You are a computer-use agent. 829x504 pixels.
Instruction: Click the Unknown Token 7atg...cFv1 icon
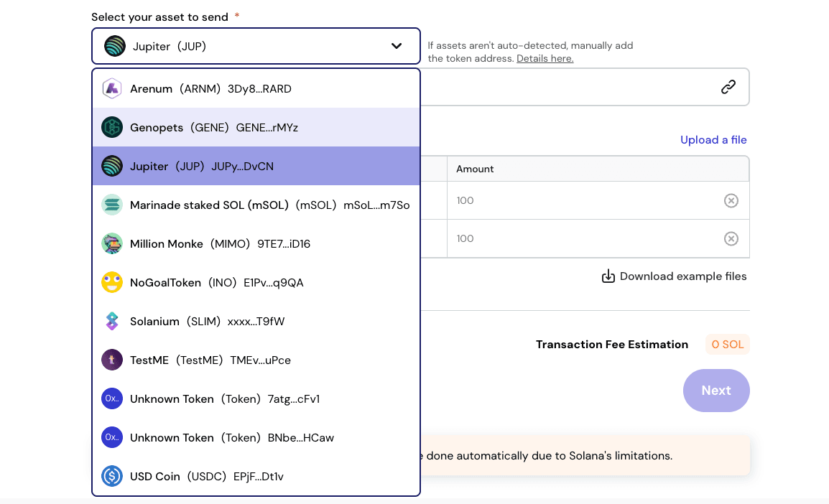coord(112,398)
